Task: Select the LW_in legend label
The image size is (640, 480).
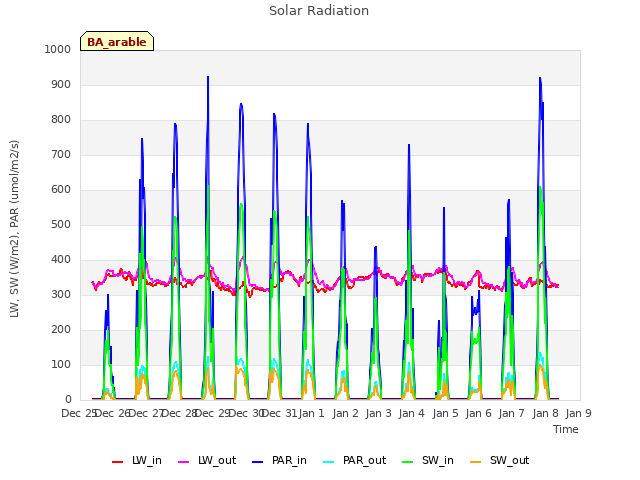Action: point(147,461)
